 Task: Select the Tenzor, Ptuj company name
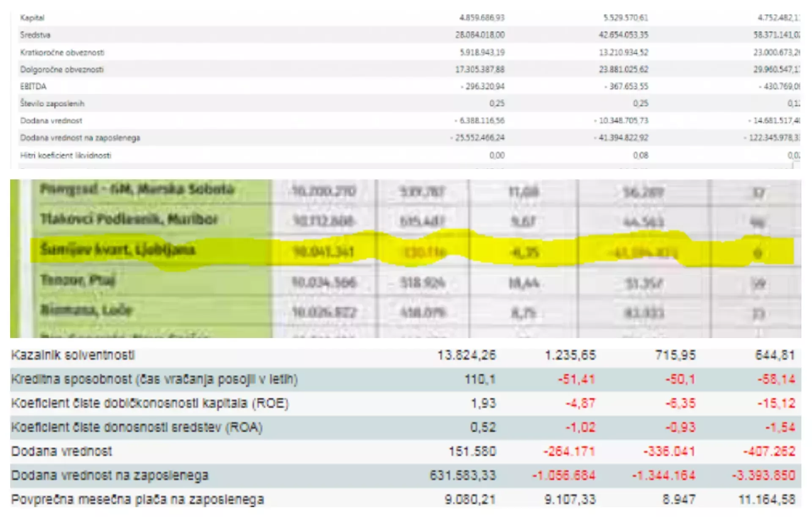pos(77,280)
